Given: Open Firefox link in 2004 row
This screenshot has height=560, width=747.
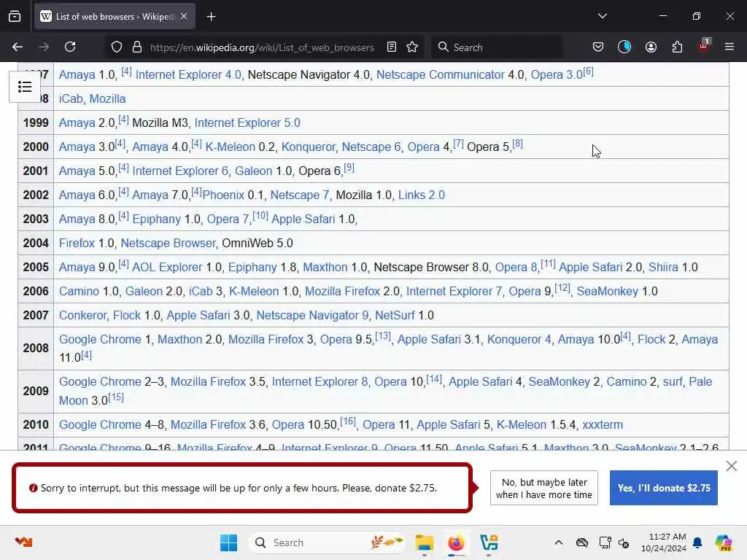Looking at the screenshot, I should point(77,244).
